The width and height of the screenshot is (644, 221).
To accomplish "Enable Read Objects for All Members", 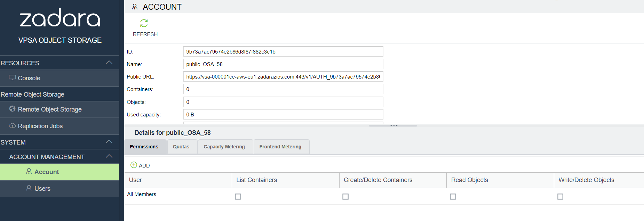I will pyautogui.click(x=453, y=197).
